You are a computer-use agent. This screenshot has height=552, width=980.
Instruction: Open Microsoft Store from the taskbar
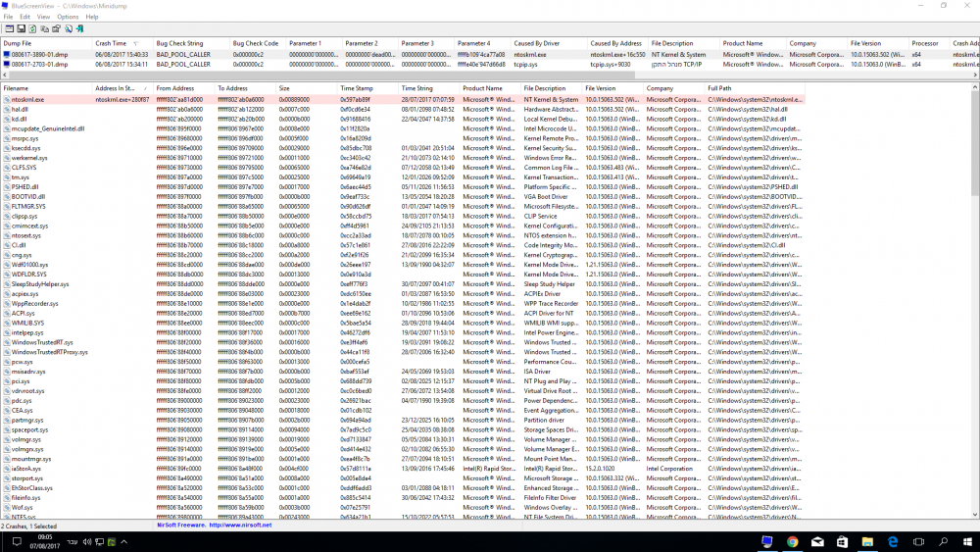pyautogui.click(x=843, y=542)
